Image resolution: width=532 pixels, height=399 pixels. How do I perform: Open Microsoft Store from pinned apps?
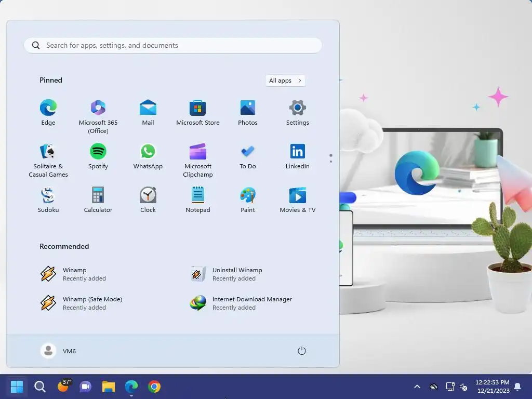[198, 113]
